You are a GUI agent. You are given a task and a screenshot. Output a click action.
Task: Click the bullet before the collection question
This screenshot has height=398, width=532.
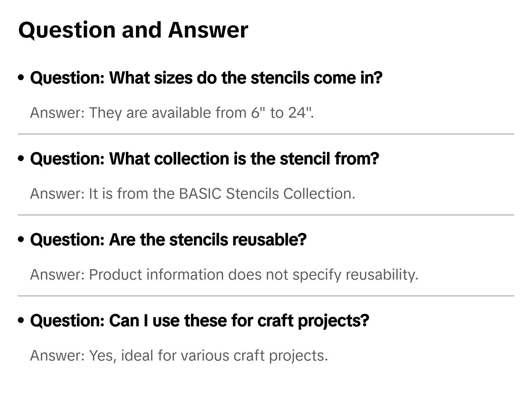21,159
